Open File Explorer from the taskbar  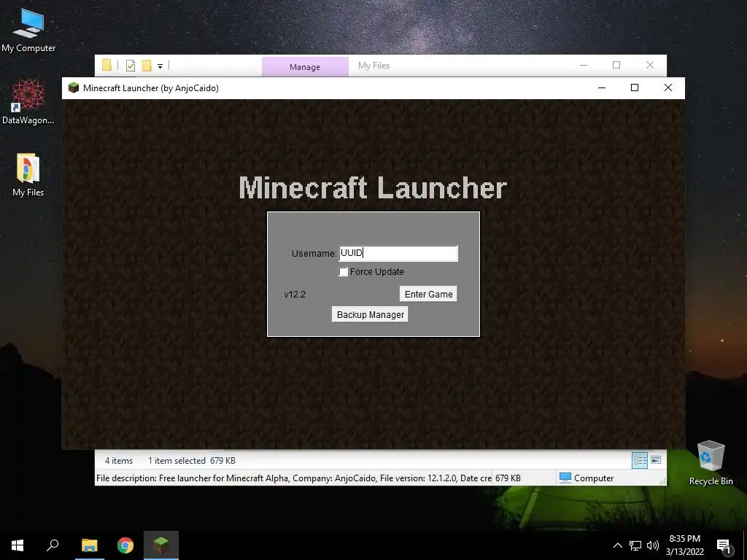[89, 545]
